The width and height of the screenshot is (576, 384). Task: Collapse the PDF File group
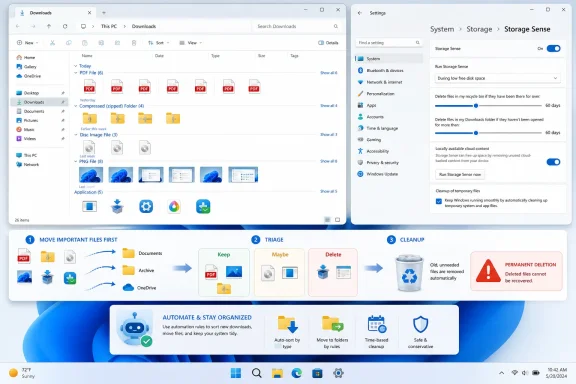tap(76, 73)
